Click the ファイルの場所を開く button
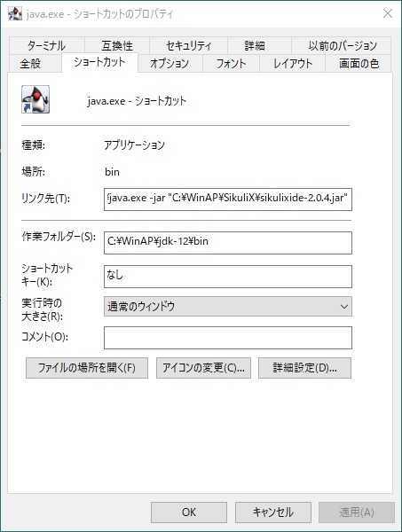 87,368
